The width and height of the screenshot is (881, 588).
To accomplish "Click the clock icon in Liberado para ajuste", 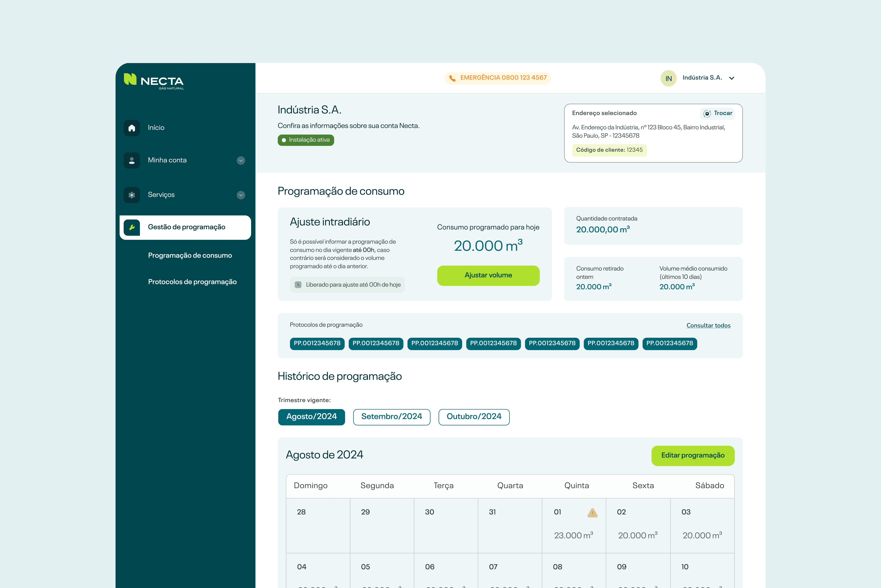I will click(x=298, y=285).
